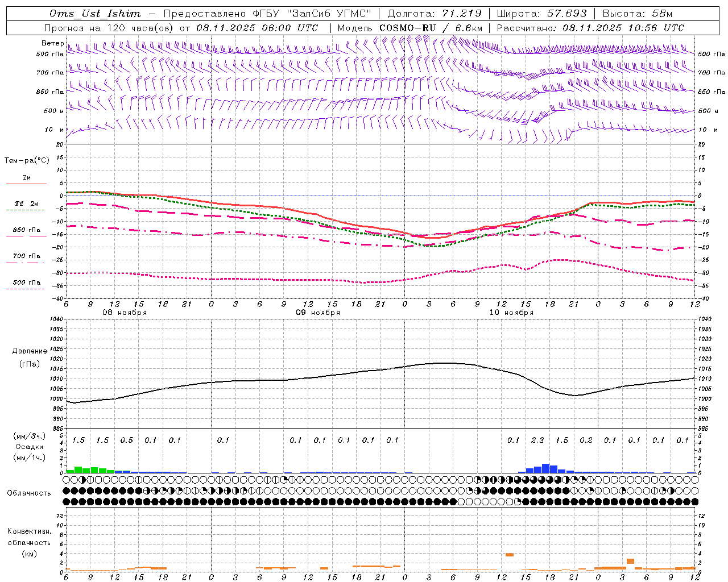
Task: Click the Модель COSMO-RU / 6.6км label
Action: click(410, 28)
